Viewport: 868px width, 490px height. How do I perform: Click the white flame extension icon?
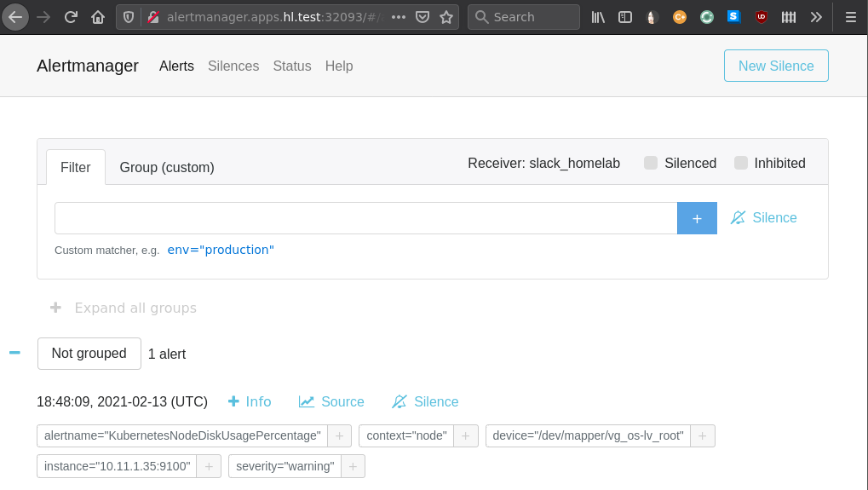pyautogui.click(x=652, y=17)
